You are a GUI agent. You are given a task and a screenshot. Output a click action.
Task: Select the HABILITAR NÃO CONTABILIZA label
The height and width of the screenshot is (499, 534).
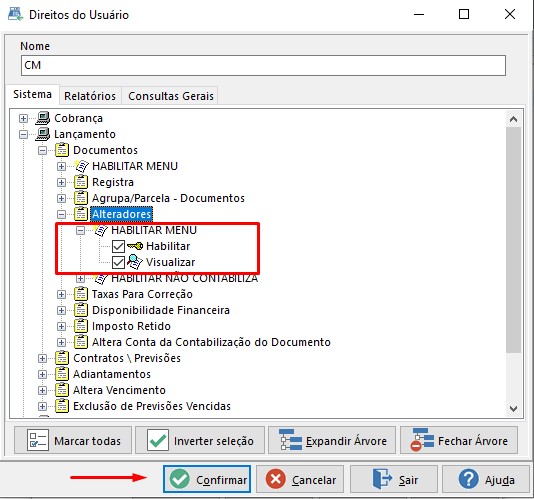[185, 279]
